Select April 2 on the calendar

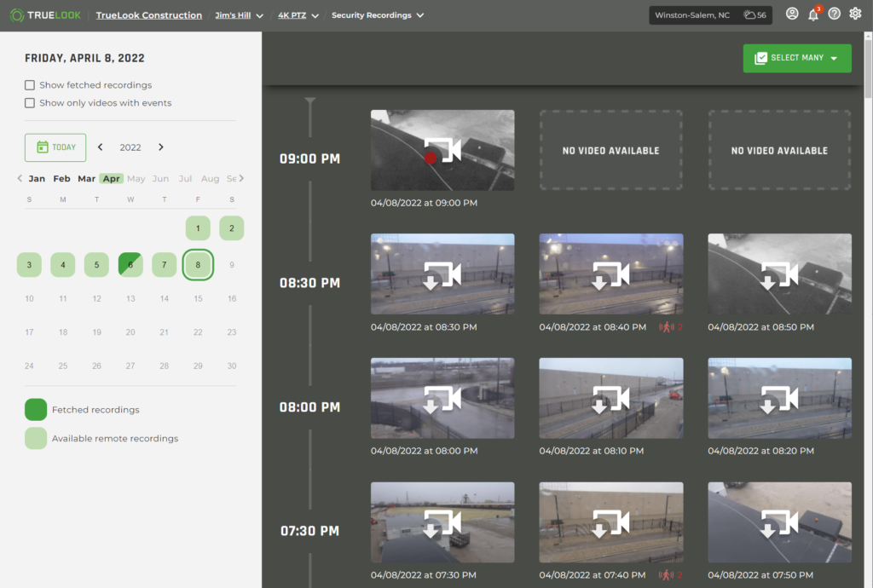point(232,228)
